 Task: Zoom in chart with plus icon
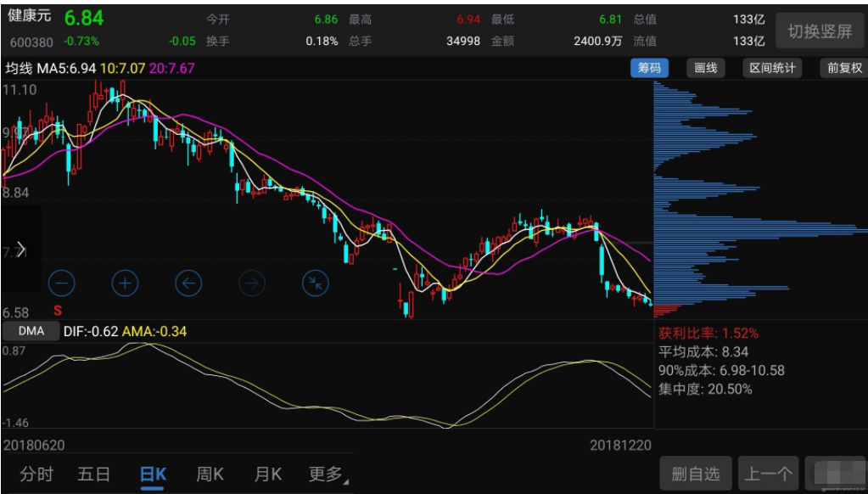click(x=125, y=284)
